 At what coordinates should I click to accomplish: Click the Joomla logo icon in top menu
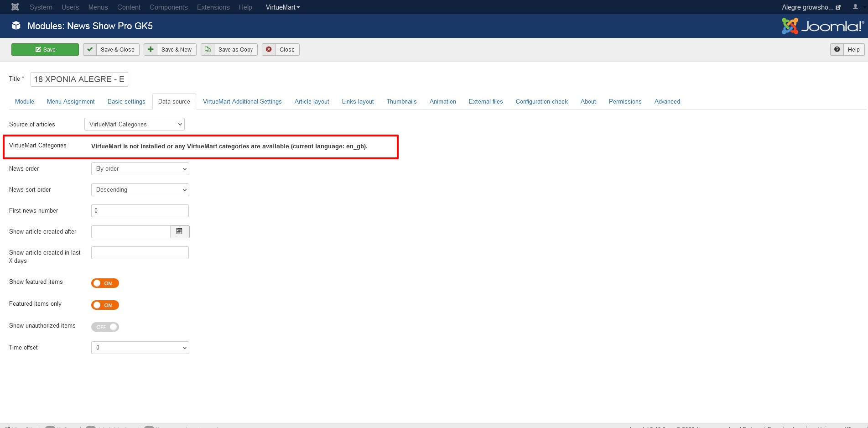[x=15, y=7]
